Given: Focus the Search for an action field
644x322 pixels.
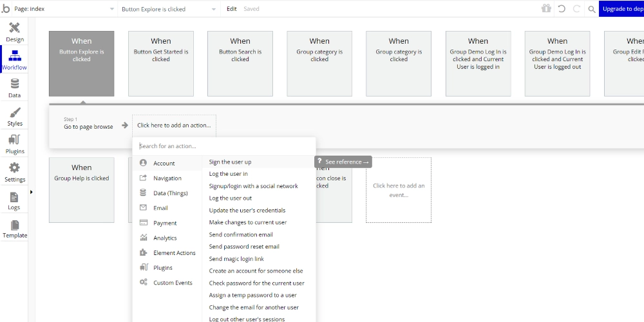Looking at the screenshot, I should pyautogui.click(x=224, y=146).
